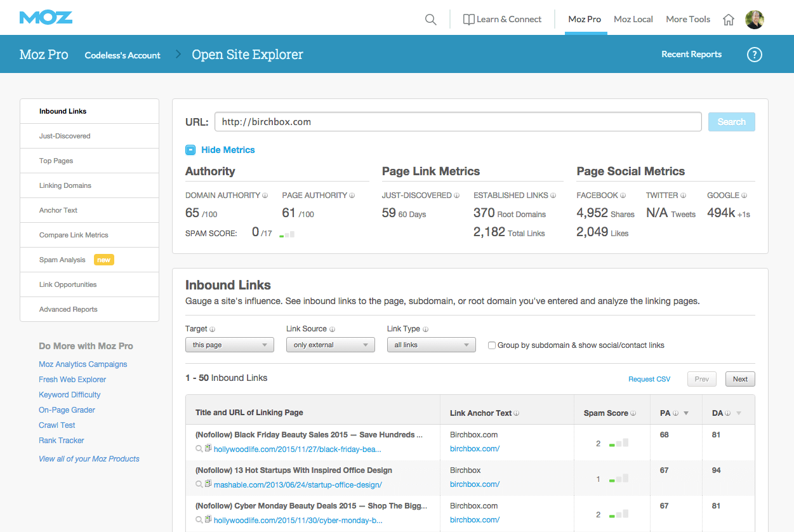Click info icon in Link Anchor Text header

(517, 413)
